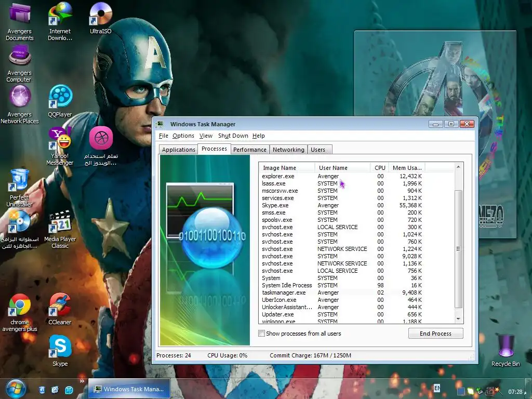Image resolution: width=532 pixels, height=399 pixels.
Task: Click first quick launch icon next to Start
Action: coord(42,390)
